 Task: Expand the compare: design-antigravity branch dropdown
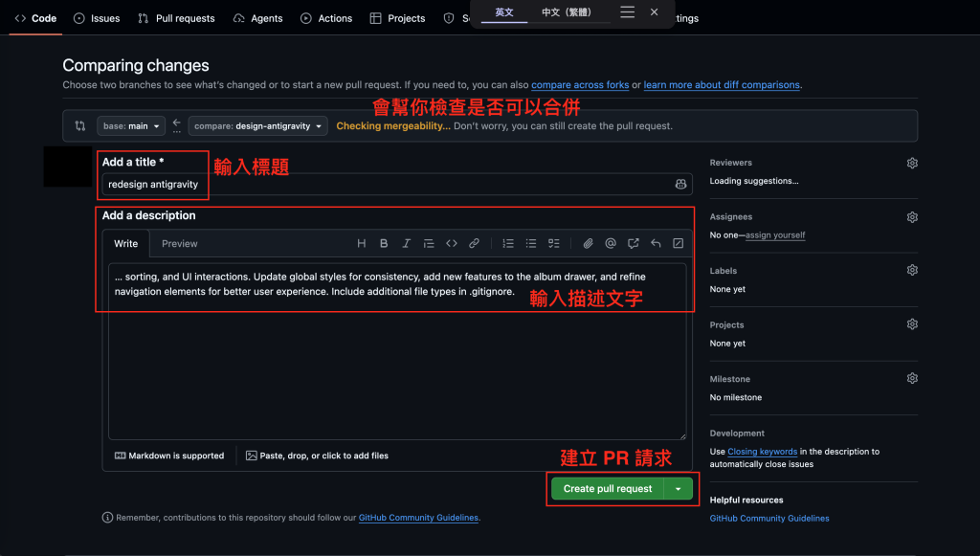(258, 126)
